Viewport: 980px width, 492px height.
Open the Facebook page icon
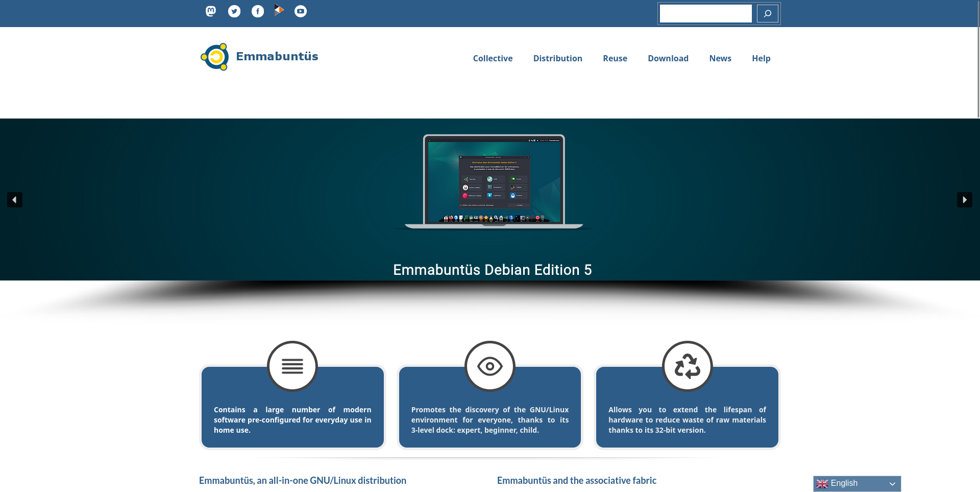click(x=258, y=11)
